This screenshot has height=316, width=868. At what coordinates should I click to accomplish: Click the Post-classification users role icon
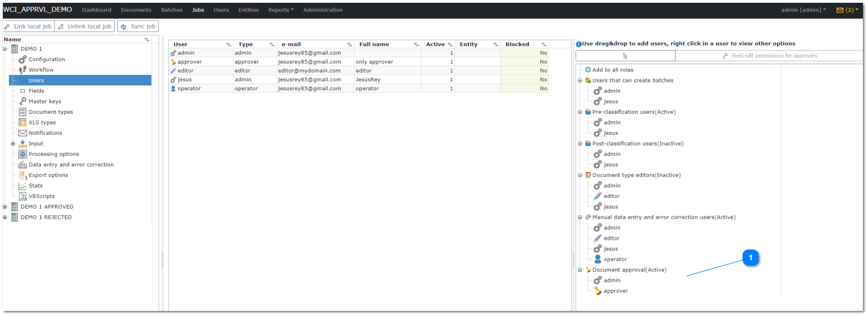588,143
